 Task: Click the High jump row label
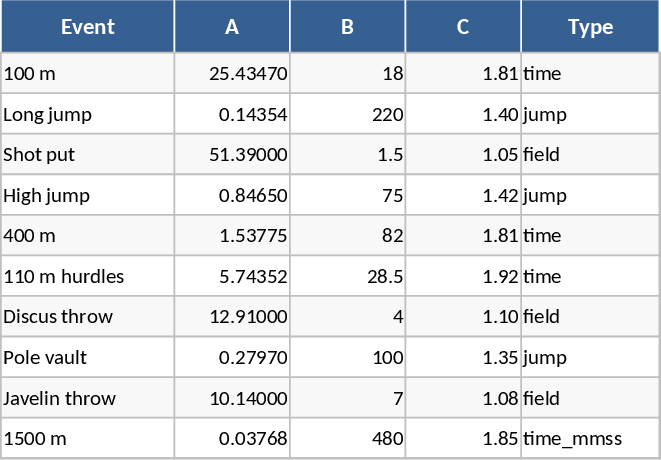coord(87,196)
